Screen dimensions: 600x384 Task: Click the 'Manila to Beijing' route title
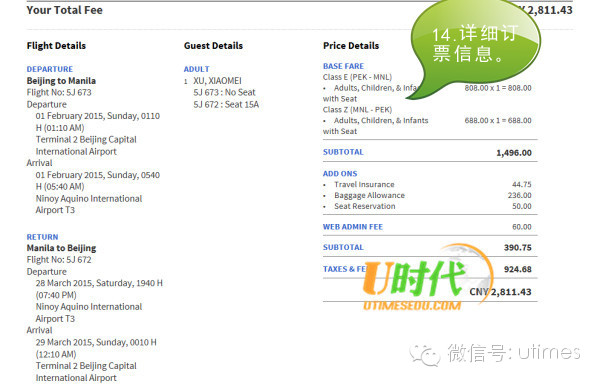(61, 248)
